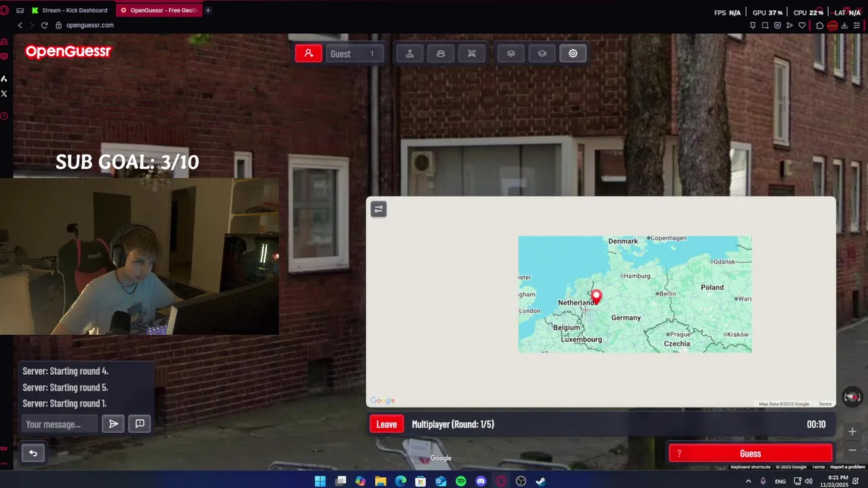Open Discord from the taskbar
868x488 pixels.
click(x=481, y=481)
